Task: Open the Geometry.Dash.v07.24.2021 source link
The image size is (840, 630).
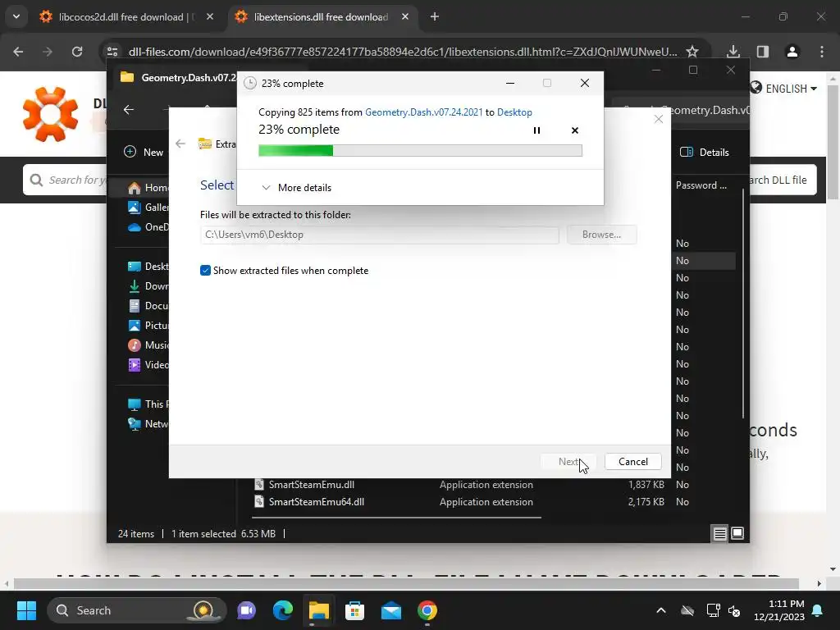Action: point(424,112)
